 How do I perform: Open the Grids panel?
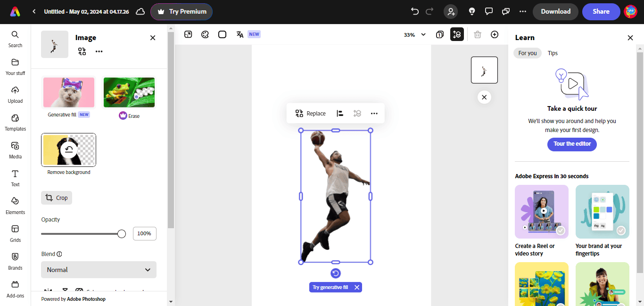(15, 234)
